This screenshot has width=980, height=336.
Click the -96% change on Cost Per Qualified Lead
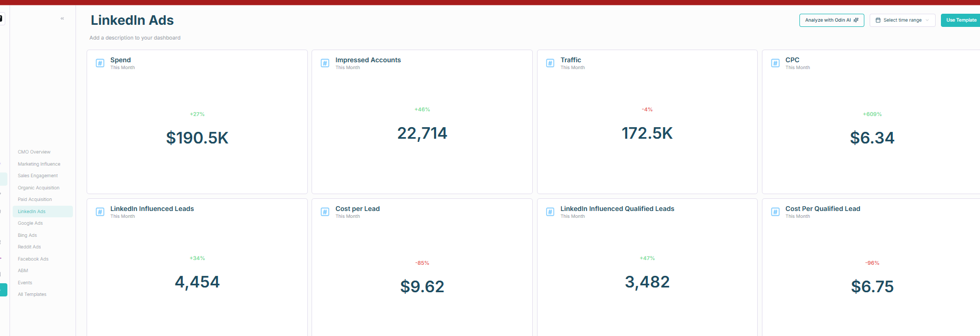(x=872, y=263)
